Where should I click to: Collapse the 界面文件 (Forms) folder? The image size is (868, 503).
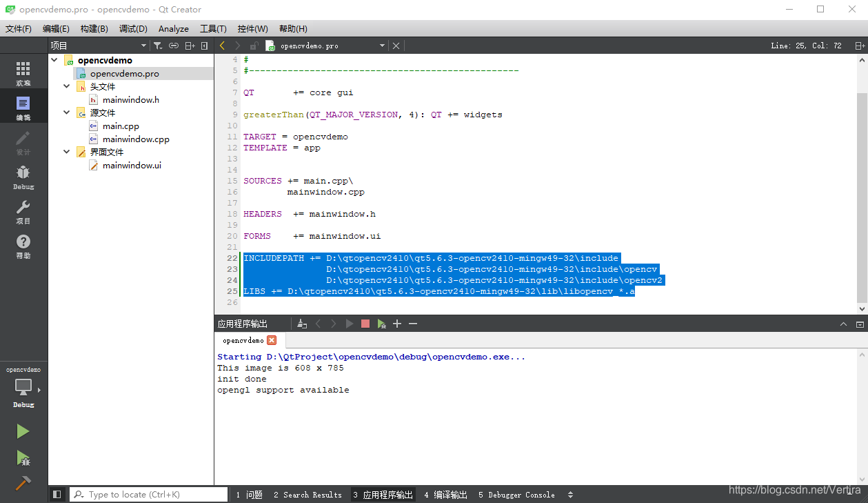67,152
